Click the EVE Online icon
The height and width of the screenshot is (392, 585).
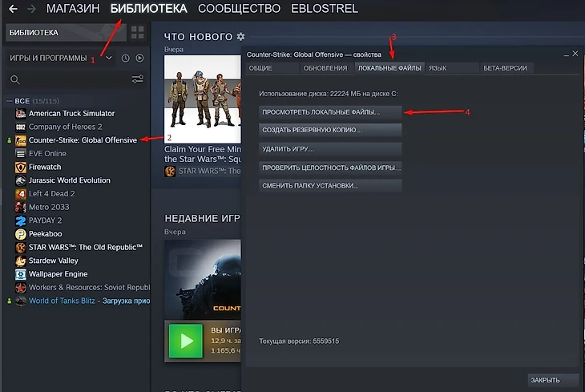coord(21,153)
